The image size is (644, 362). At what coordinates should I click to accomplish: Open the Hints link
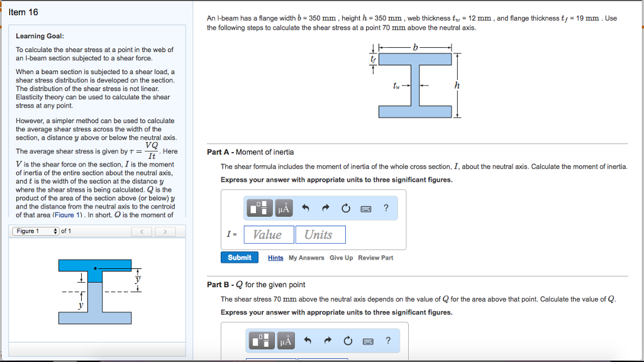click(275, 258)
